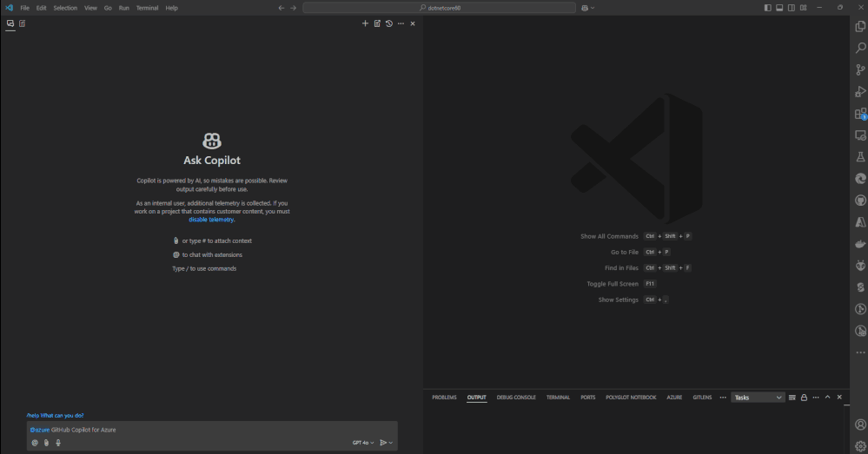Start voice chat with microphone icon
This screenshot has width=868, height=454.
tap(58, 443)
